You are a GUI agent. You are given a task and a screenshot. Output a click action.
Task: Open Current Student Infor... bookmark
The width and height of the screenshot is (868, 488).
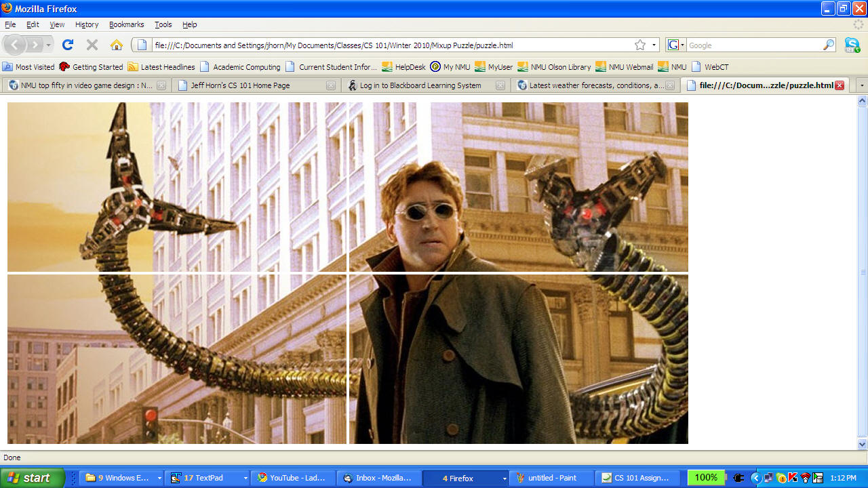coord(331,67)
